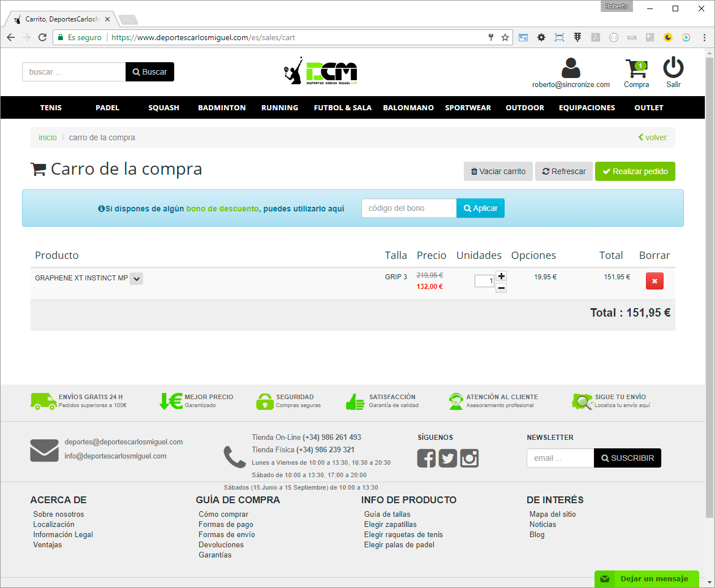Click the envelope email icon in footer
Screen dimensions: 715x588
[44, 450]
